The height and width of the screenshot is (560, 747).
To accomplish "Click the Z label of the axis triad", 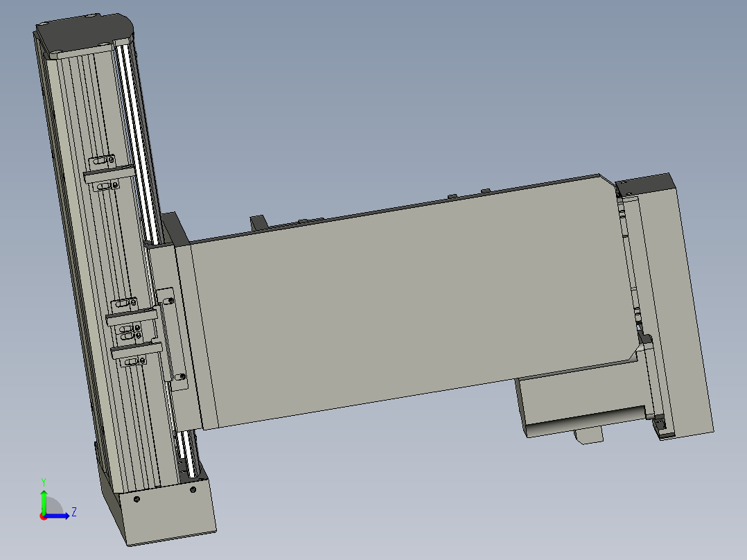I will click(74, 512).
